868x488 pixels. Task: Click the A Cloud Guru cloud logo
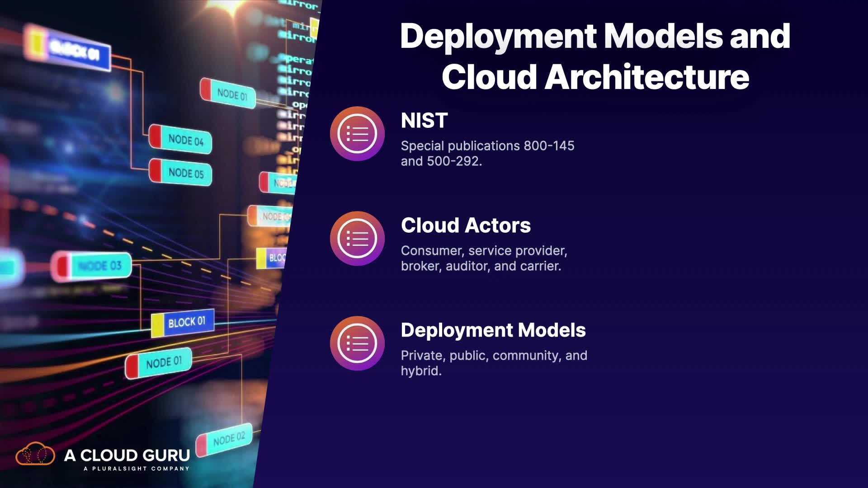(35, 454)
